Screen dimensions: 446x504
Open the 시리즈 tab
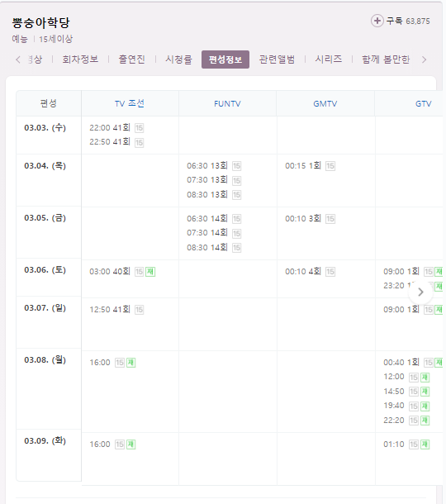pos(329,59)
